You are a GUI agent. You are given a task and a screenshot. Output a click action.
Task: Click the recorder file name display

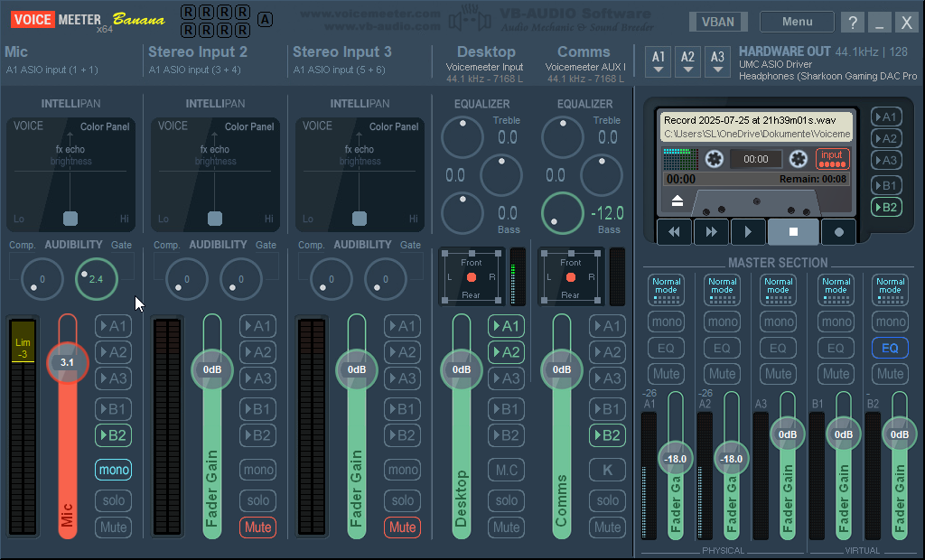click(757, 126)
